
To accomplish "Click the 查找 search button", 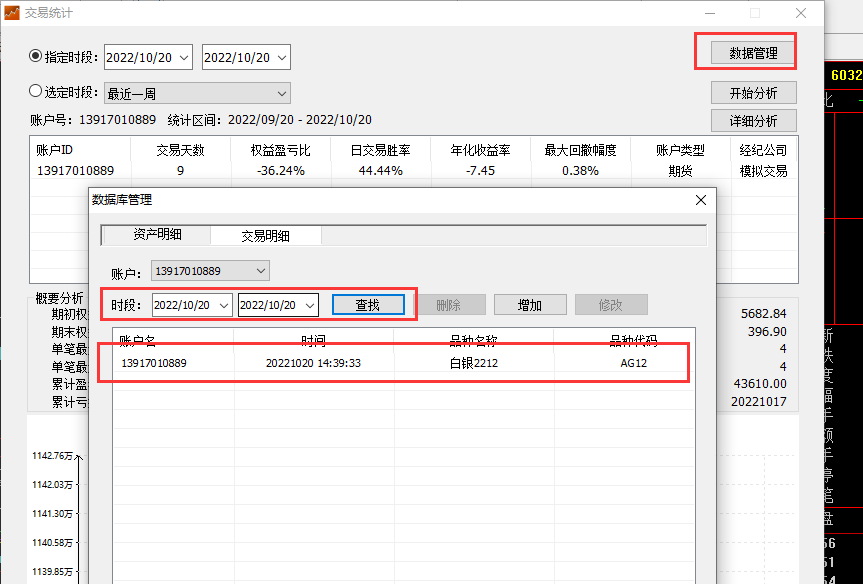I will 368,305.
